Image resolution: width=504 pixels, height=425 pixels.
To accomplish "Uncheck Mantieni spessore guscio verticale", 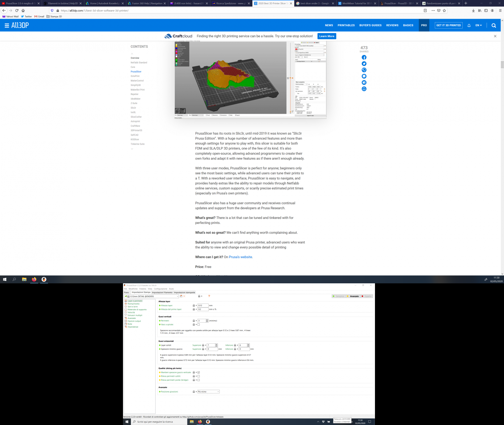I will coord(199,372).
